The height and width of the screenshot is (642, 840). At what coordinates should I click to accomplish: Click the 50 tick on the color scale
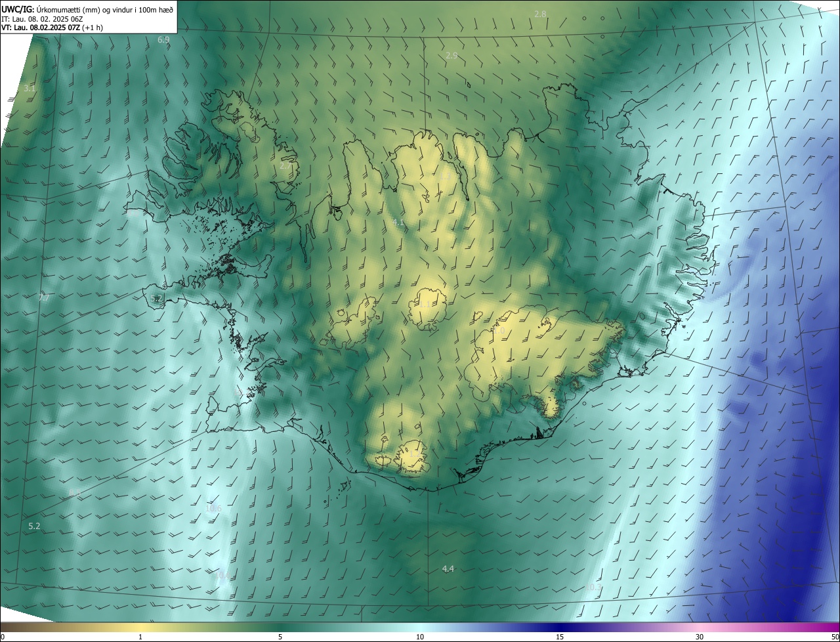(x=835, y=637)
